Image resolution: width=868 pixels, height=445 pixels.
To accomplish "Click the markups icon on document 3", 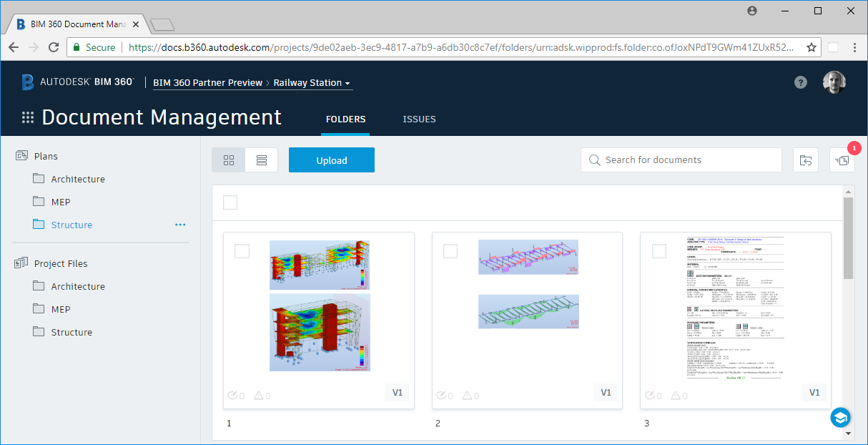I will click(x=650, y=396).
